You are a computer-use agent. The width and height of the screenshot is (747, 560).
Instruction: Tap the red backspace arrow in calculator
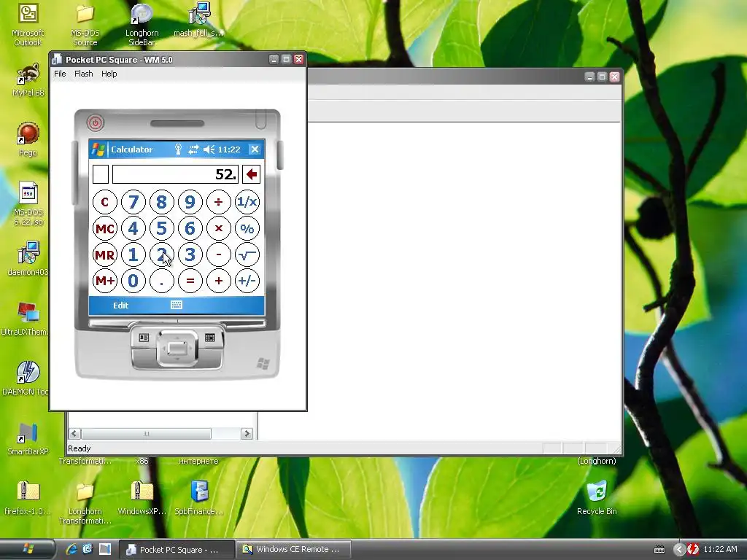(x=251, y=174)
